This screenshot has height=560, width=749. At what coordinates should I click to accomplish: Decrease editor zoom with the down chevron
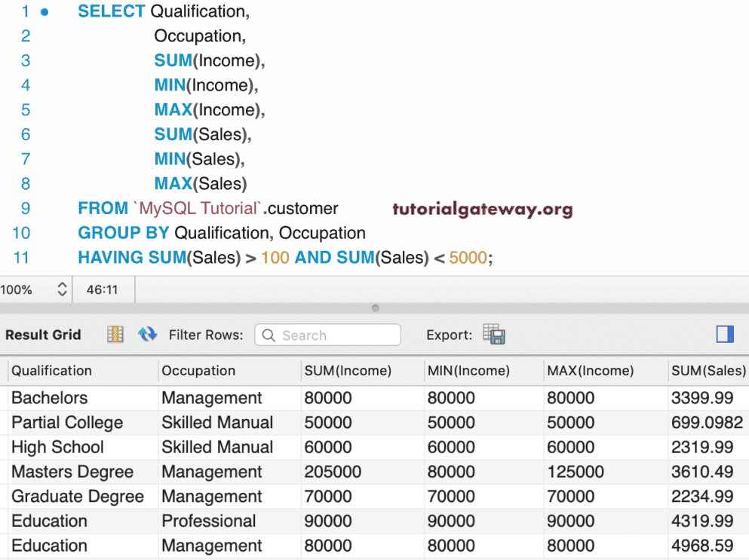(62, 293)
